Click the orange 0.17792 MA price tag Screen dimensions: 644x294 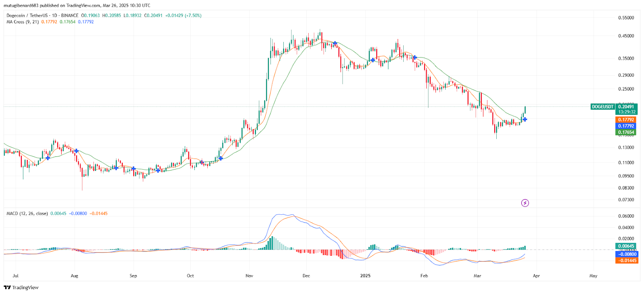coord(626,120)
